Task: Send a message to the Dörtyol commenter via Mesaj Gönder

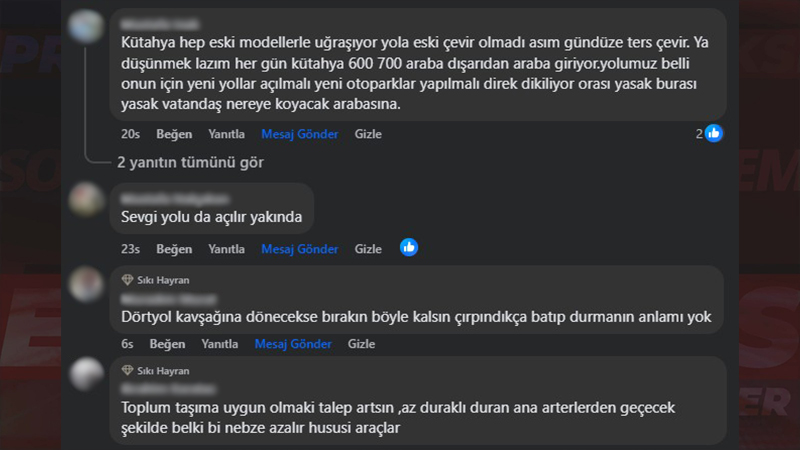Action: [293, 344]
